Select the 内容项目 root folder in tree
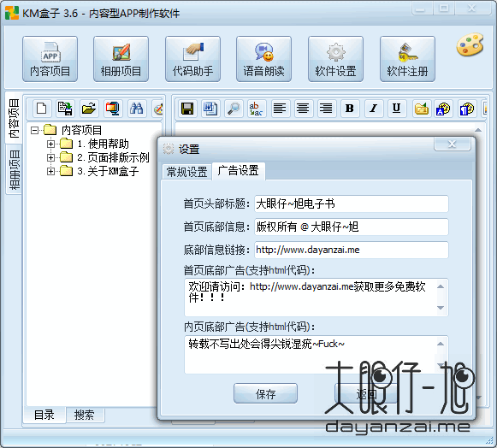Screen dimensions: 497x448 click(x=81, y=130)
